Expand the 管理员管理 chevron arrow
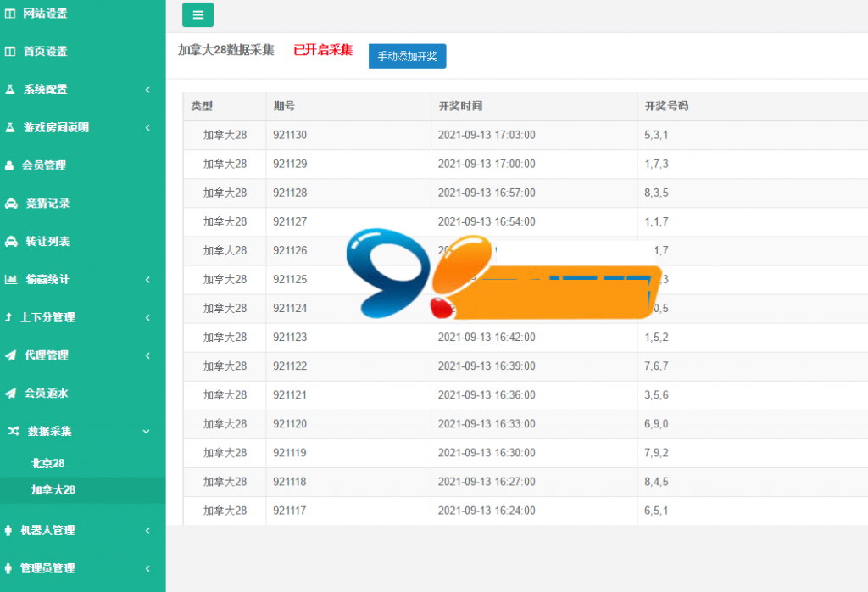The width and height of the screenshot is (868, 592). [x=147, y=568]
